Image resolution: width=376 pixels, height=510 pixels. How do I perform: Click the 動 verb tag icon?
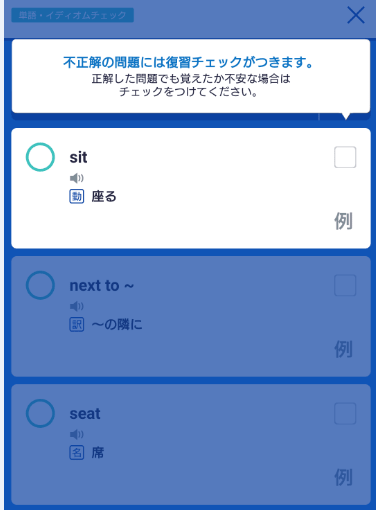tap(77, 196)
